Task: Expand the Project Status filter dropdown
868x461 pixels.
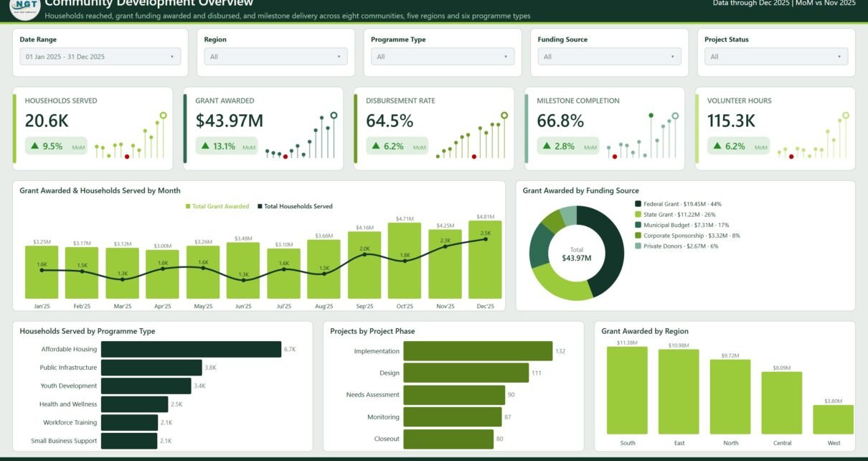Action: tap(776, 57)
